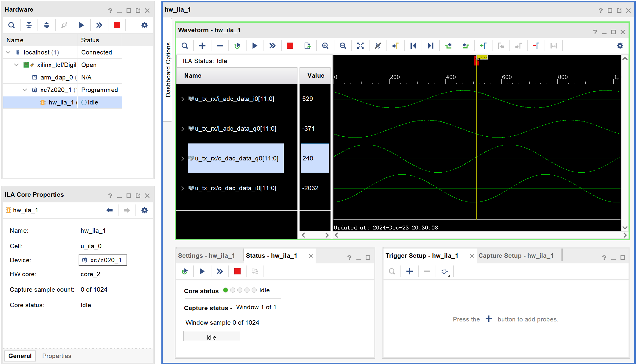This screenshot has height=364, width=636.
Task: Zoom fit the waveform view
Action: 360,46
